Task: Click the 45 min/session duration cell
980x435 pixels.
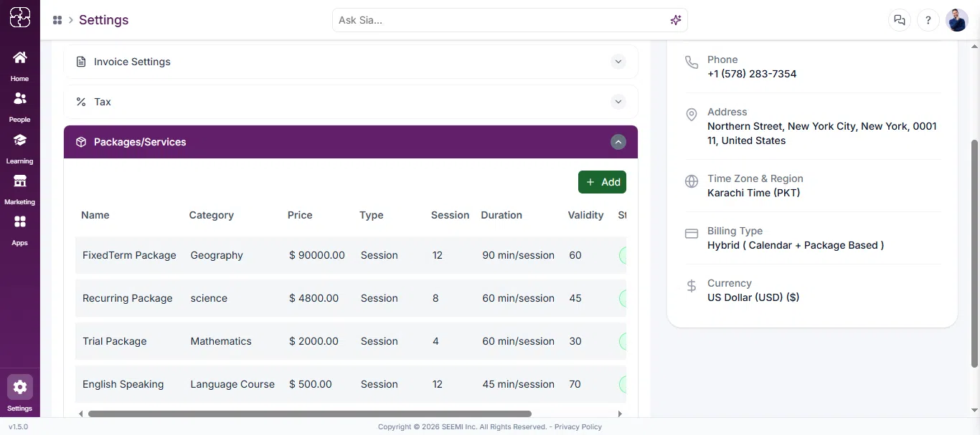Action: tap(519, 384)
